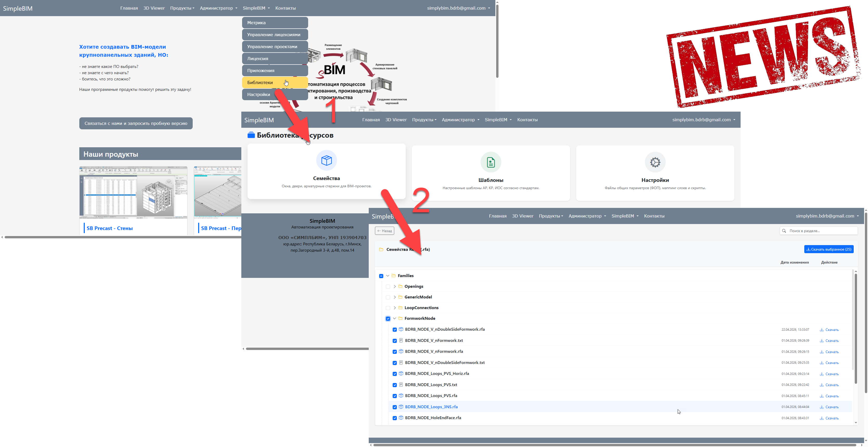Click the download icon for BDRB_NODE_Loops_PVS_Horiz.rfa
The width and height of the screenshot is (868, 447).
pyautogui.click(x=822, y=374)
